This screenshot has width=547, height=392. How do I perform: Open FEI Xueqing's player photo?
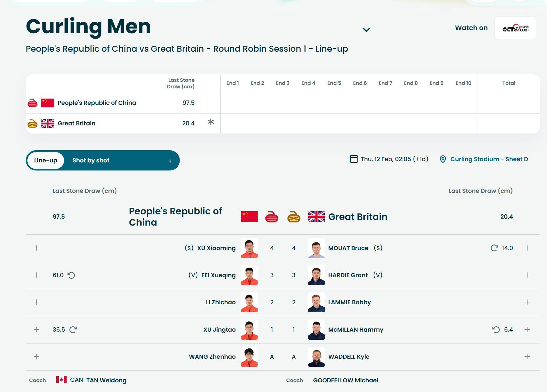coord(249,275)
